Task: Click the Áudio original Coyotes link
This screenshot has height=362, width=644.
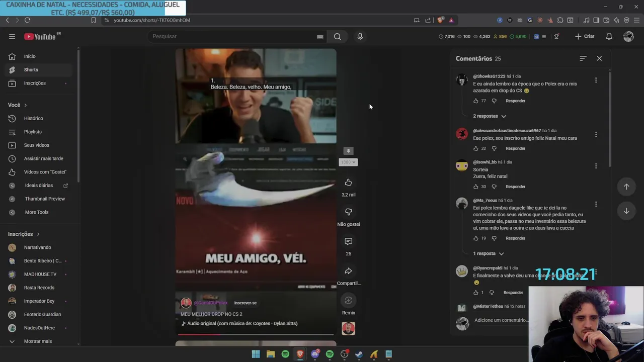Action: [239, 323]
